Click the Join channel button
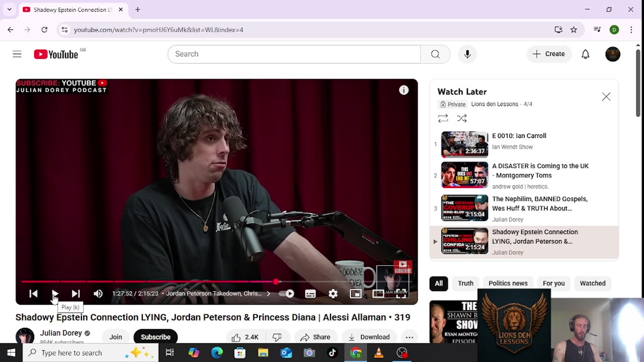Viewport: 644px width, 362px height. 116,337
